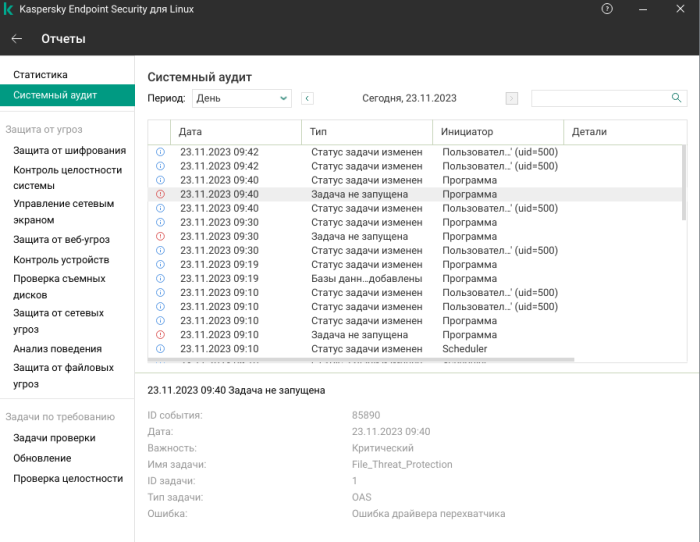Open the Период dropdown set to День
The height and width of the screenshot is (542, 700).
click(240, 98)
